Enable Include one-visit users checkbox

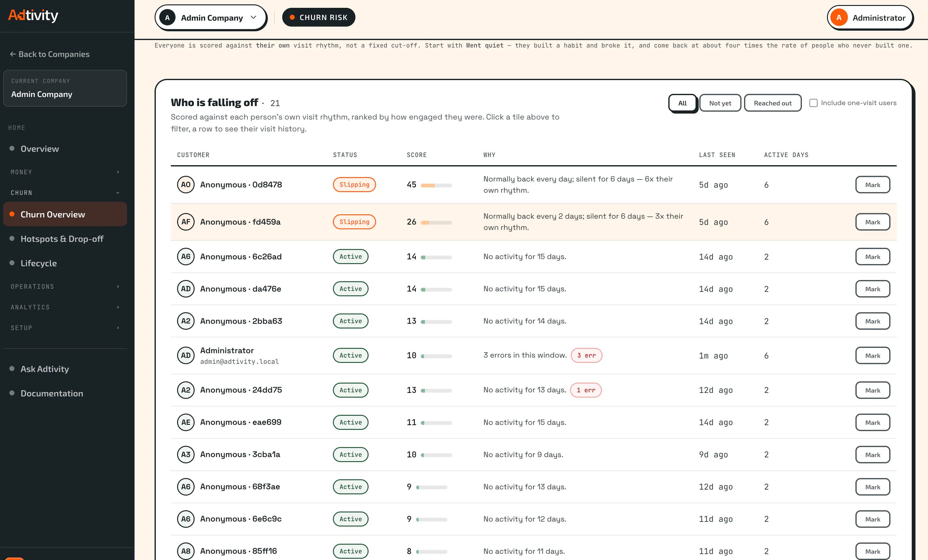pos(813,103)
